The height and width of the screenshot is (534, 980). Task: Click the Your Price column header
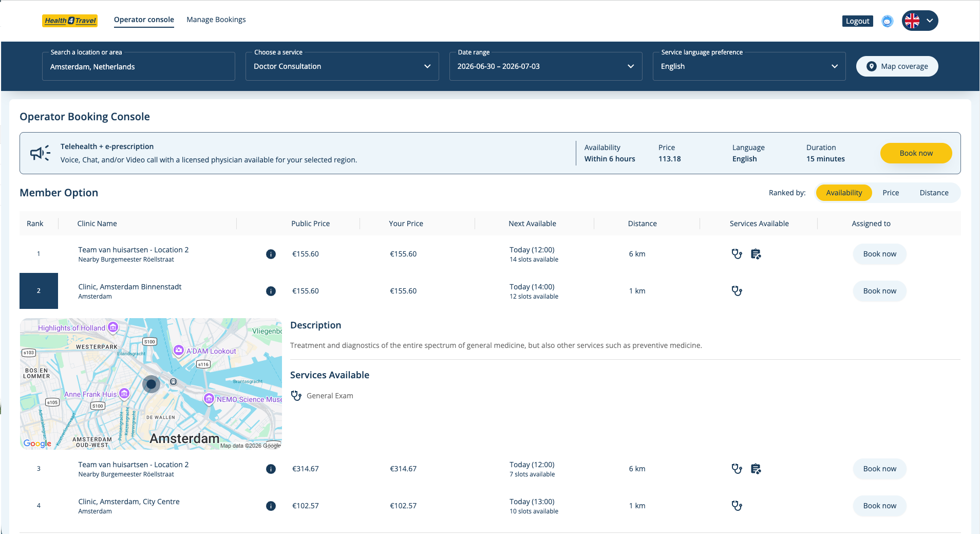coord(406,224)
